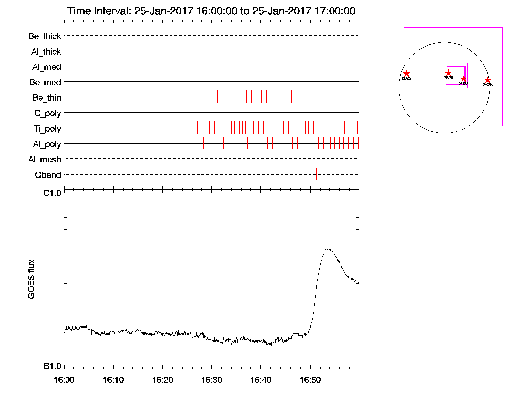
Task: Click the Al_thick exposure marker cluster
Action: 326,51
